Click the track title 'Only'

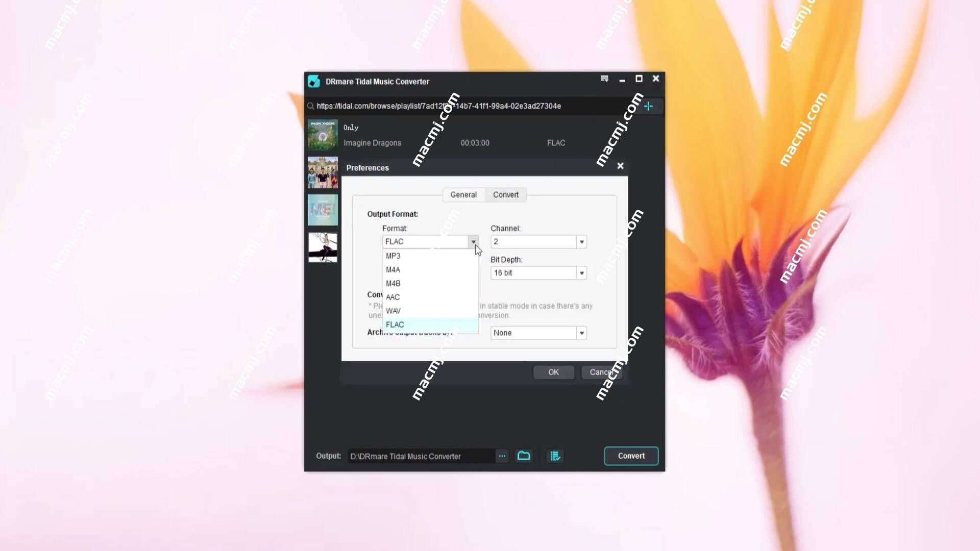[x=351, y=128]
